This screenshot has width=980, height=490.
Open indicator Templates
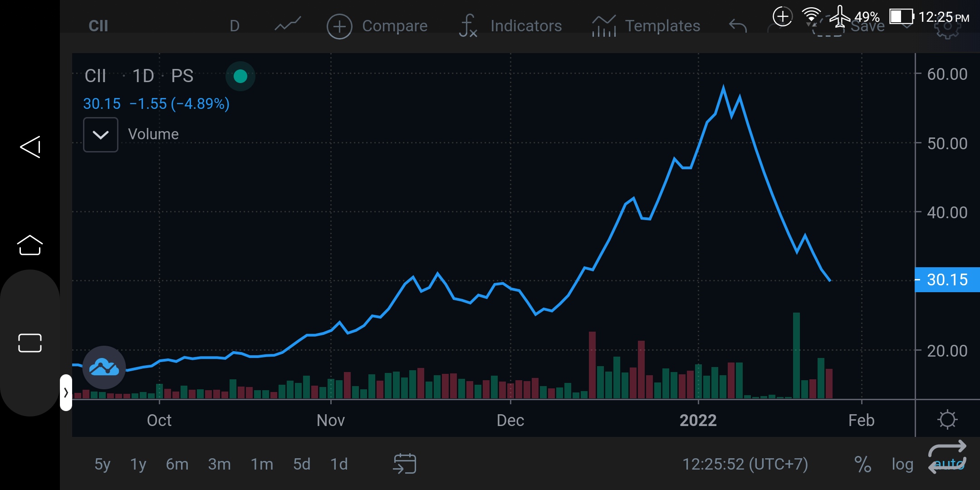[x=646, y=26]
